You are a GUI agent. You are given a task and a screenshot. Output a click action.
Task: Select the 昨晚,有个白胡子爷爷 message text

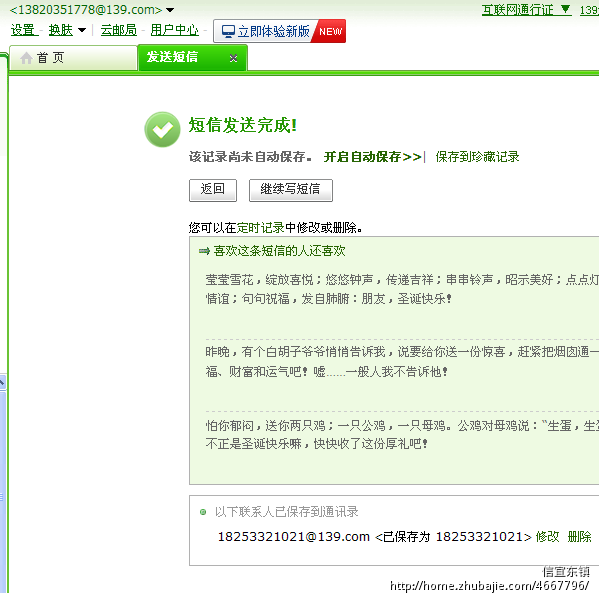[402, 361]
